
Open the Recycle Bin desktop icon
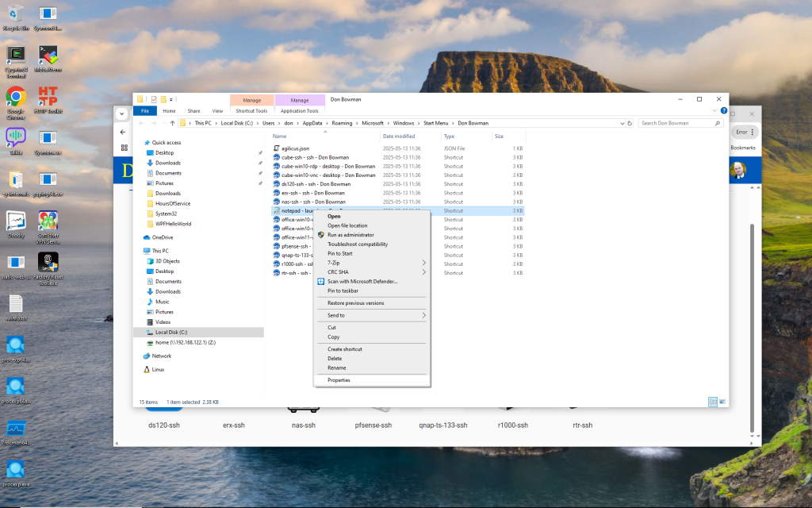tap(15, 13)
